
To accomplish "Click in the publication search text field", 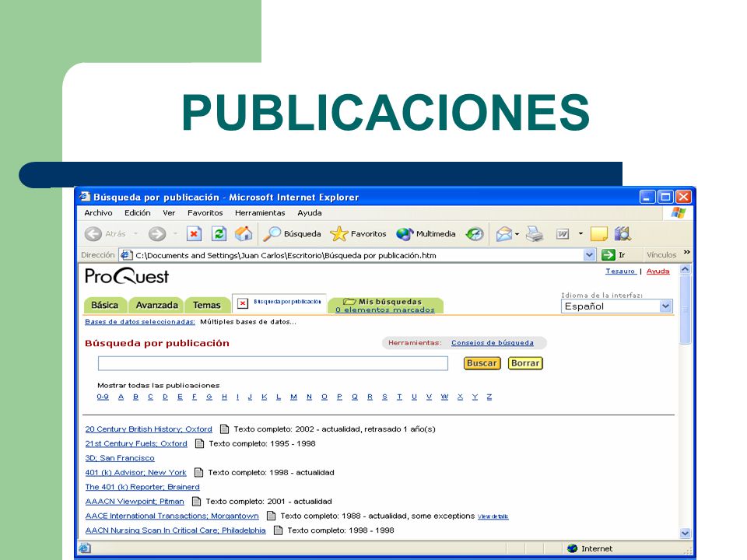I will coord(272,363).
